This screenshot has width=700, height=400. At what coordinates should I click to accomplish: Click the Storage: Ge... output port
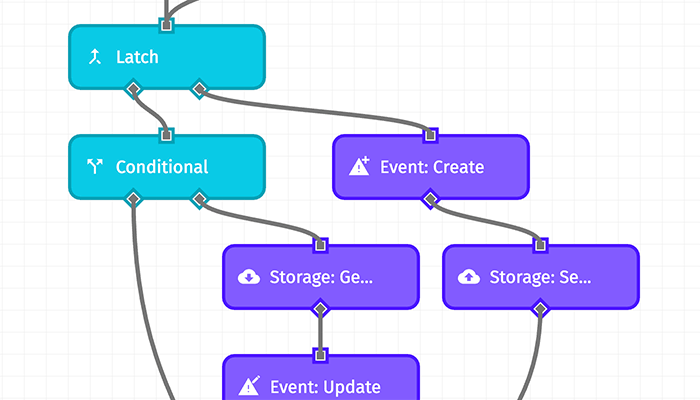pyautogui.click(x=320, y=309)
